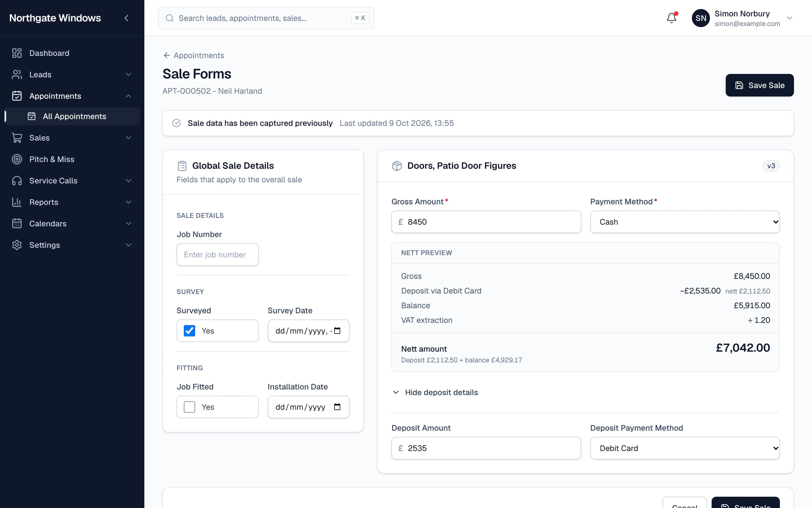Click the Northgate Windows title
Viewport: 812px width, 508px height.
(55, 18)
